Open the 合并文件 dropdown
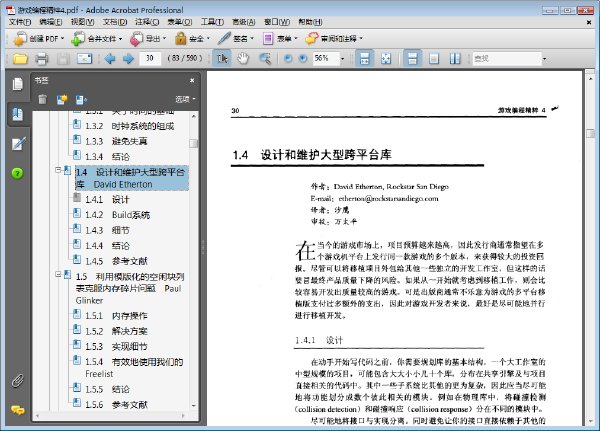The image size is (600, 431). click(97, 39)
